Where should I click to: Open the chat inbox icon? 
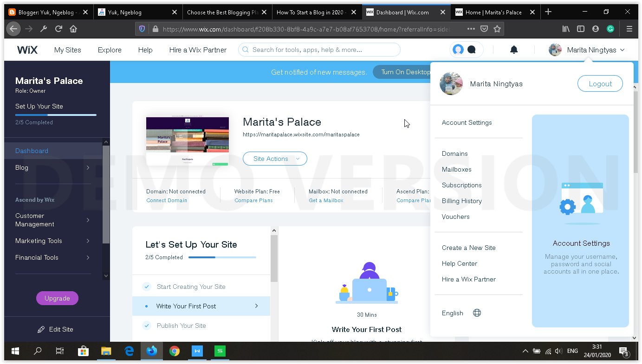coord(472,50)
